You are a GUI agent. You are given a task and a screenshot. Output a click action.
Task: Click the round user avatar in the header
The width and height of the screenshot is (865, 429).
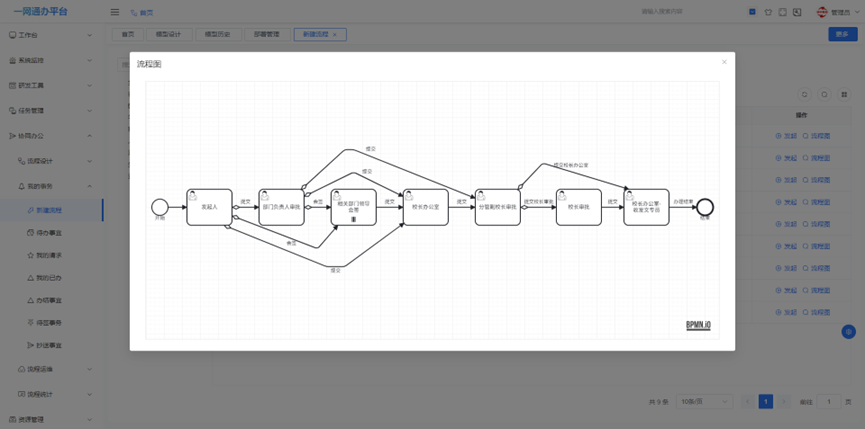(823, 12)
